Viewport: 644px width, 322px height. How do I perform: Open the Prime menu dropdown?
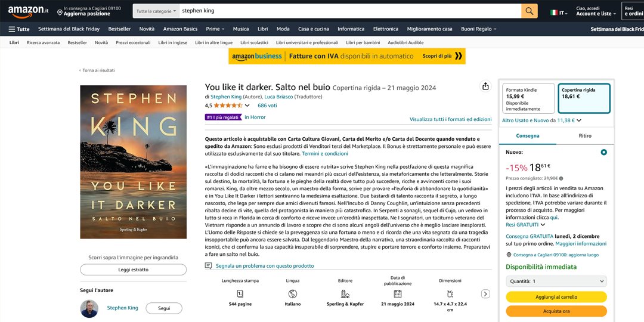(215, 29)
